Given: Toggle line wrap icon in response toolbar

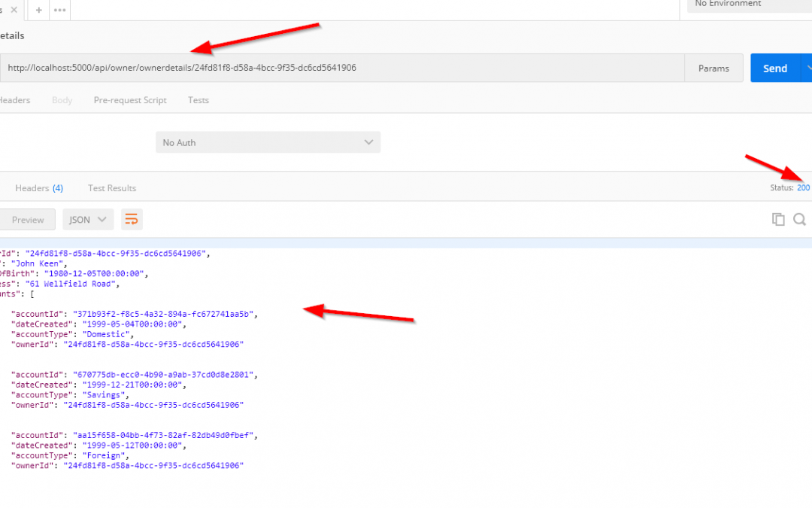Looking at the screenshot, I should tap(132, 219).
